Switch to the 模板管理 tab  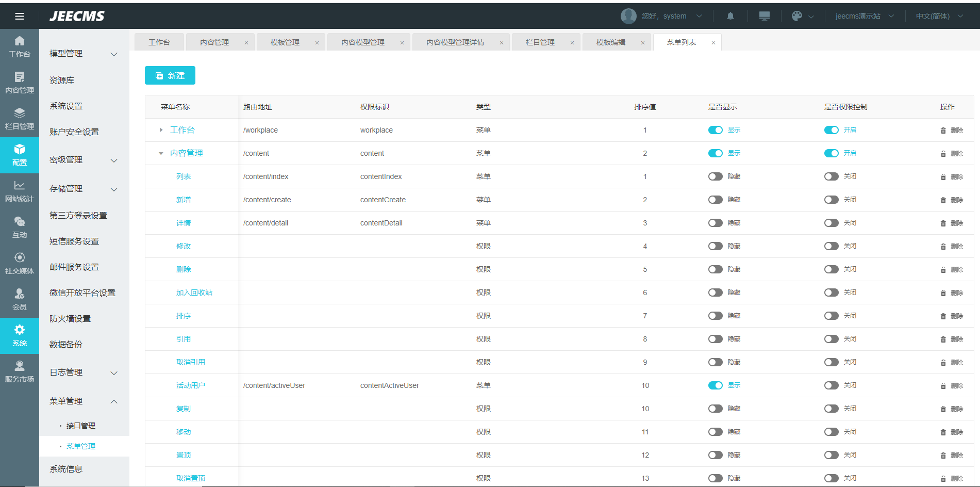(285, 42)
